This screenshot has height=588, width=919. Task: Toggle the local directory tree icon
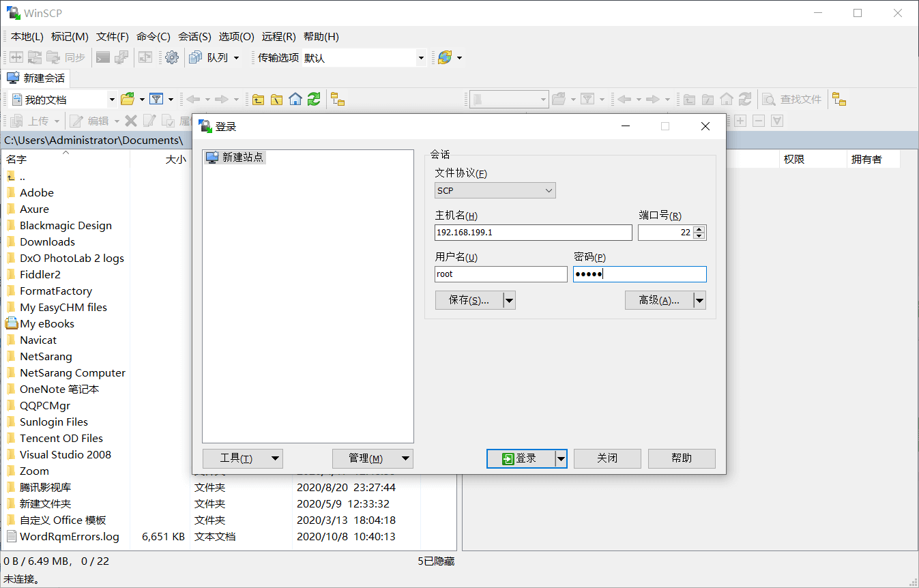tap(338, 100)
